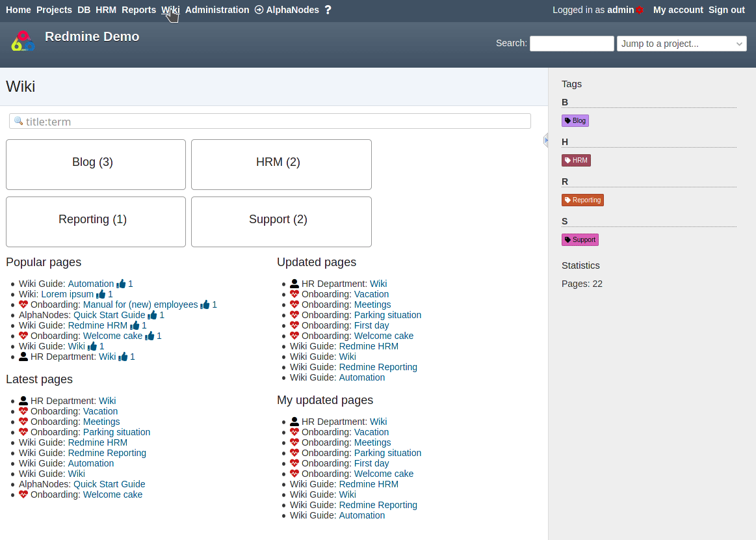Open the Administration menu
This screenshot has height=540, width=756.
tap(217, 10)
